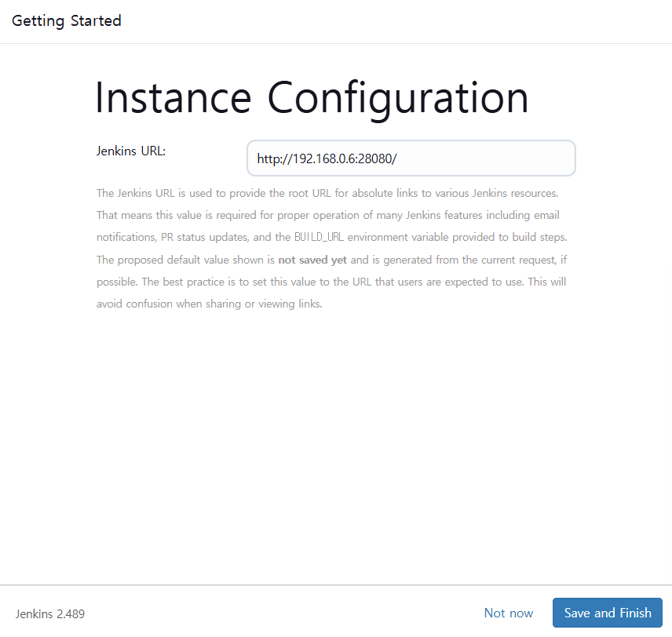Click the Jenkins 2.489 version text
Image resolution: width=672 pixels, height=637 pixels.
[x=50, y=614]
